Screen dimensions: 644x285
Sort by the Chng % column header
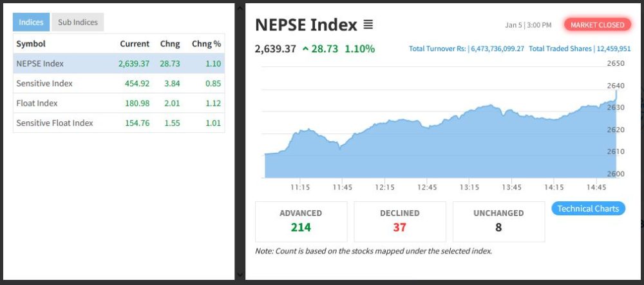click(206, 44)
